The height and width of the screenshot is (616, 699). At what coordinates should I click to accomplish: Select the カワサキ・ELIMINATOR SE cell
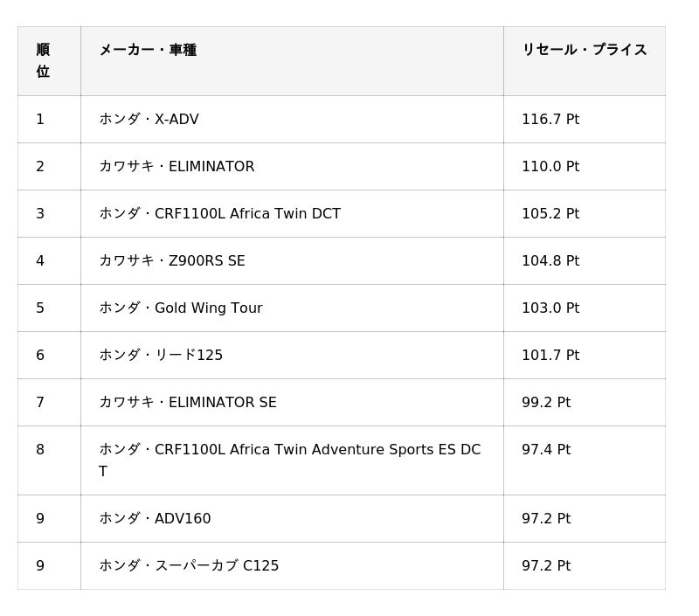pos(188,403)
